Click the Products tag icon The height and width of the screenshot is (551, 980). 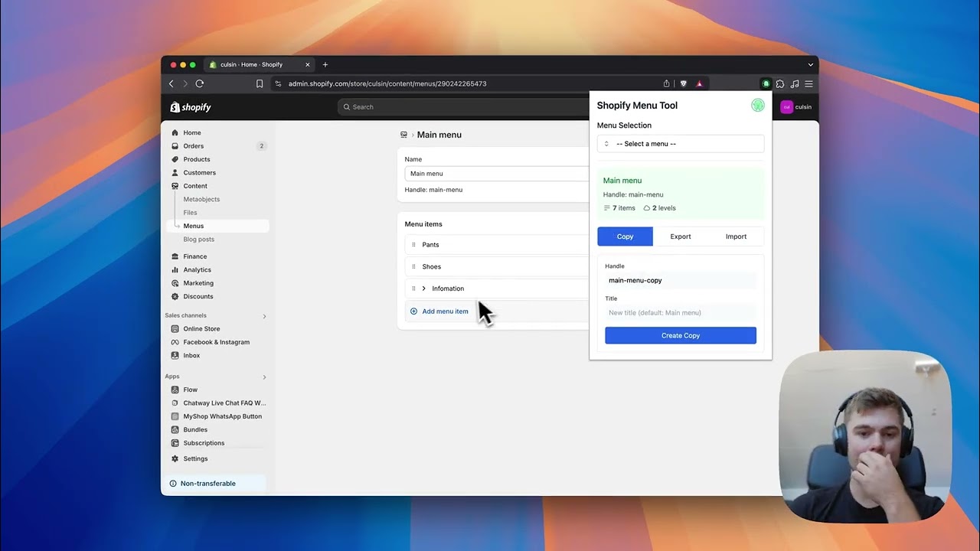click(x=175, y=159)
